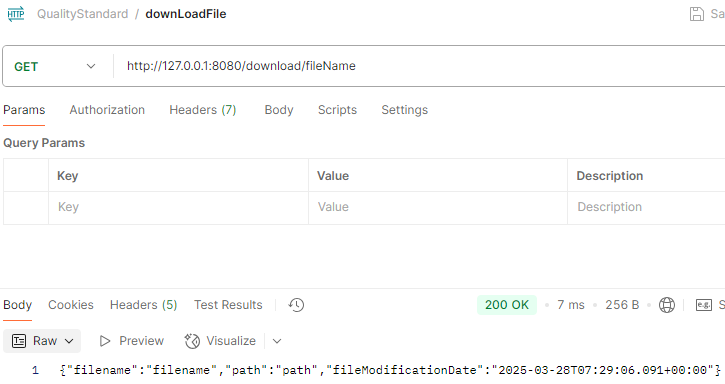View the Test Results tab

[228, 305]
